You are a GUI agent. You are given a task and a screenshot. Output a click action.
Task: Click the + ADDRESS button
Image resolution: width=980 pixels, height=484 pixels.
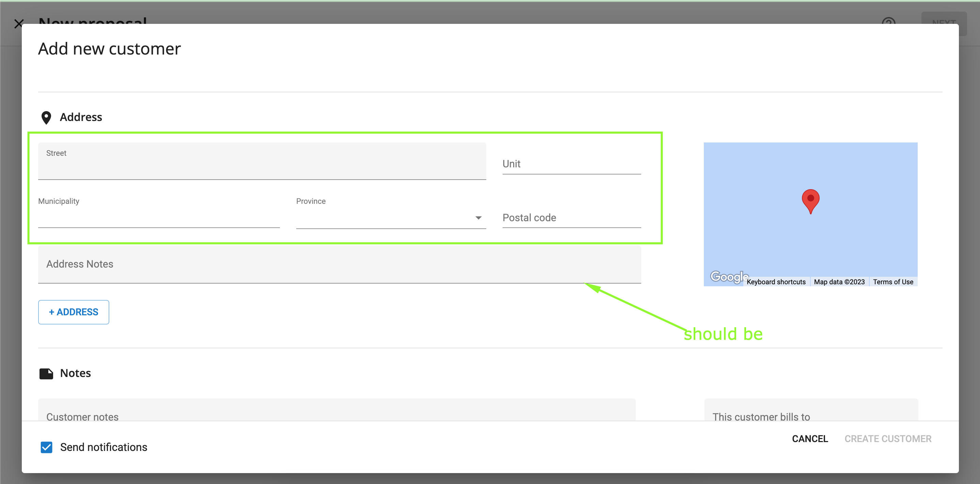click(x=74, y=312)
